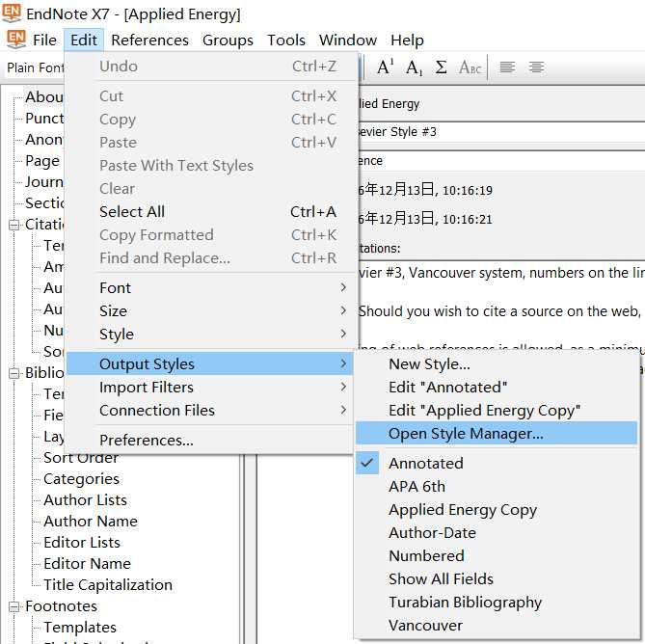The height and width of the screenshot is (644, 645).
Task: Click the EndNote title bar logo
Action: point(12,13)
